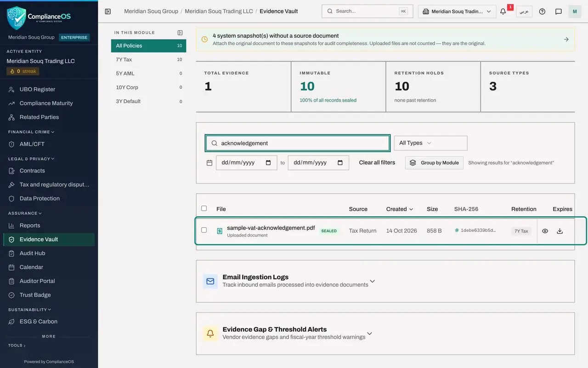Collapse the Legal & Privacy sidebar group
The width and height of the screenshot is (588, 368).
(31, 159)
